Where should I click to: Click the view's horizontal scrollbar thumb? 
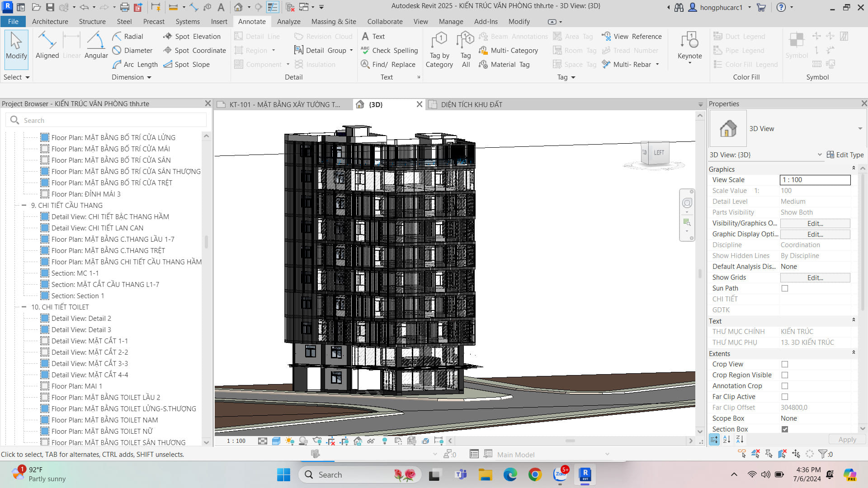click(x=570, y=441)
